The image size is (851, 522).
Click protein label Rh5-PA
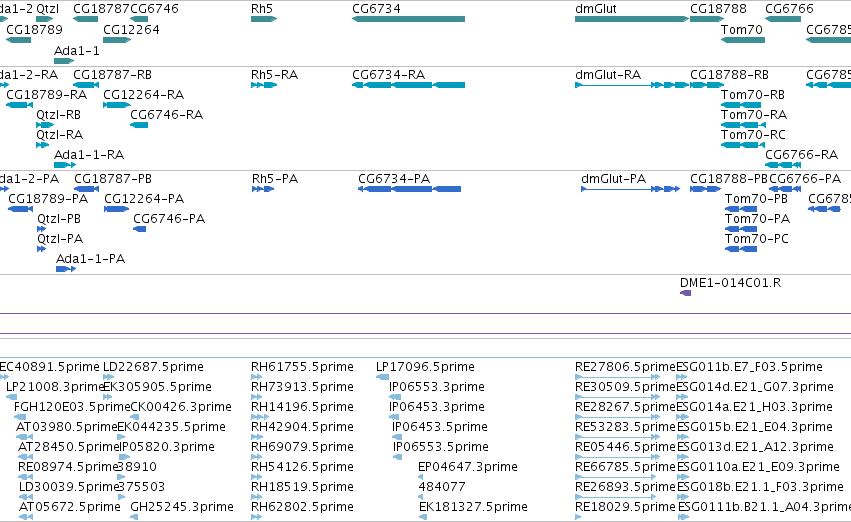(275, 179)
